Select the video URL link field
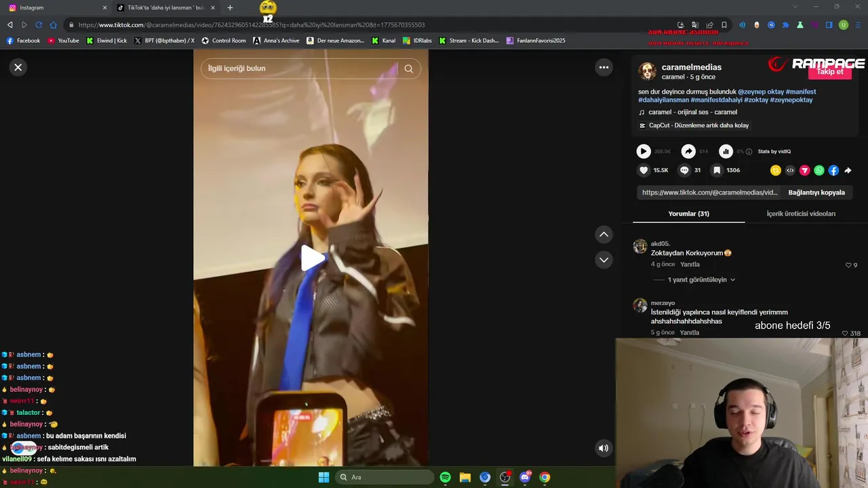The height and width of the screenshot is (488, 868). [709, 192]
